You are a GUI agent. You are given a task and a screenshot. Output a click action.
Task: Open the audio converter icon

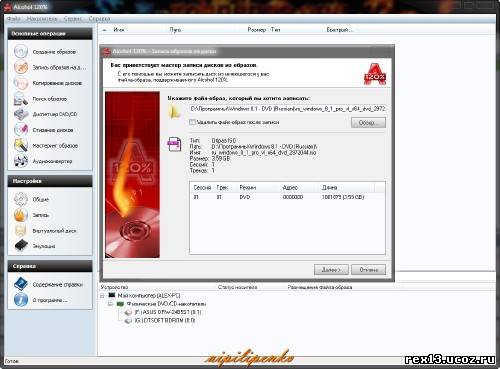point(21,161)
